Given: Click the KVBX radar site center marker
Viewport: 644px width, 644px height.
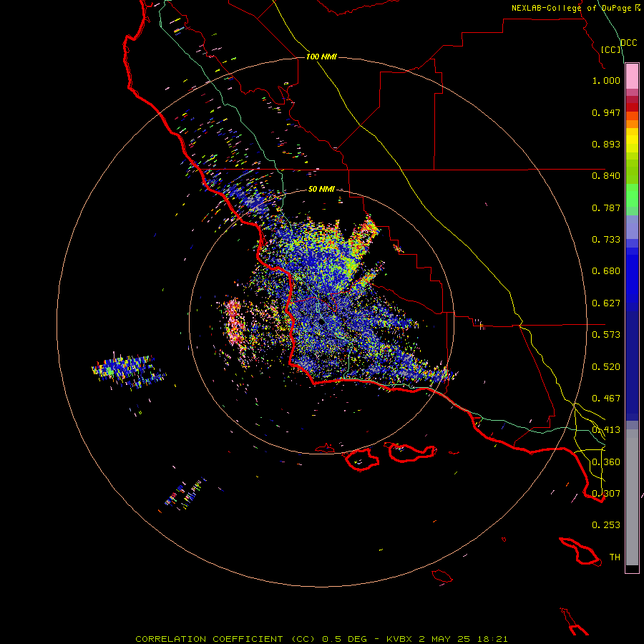Looking at the screenshot, I should 321,322.
